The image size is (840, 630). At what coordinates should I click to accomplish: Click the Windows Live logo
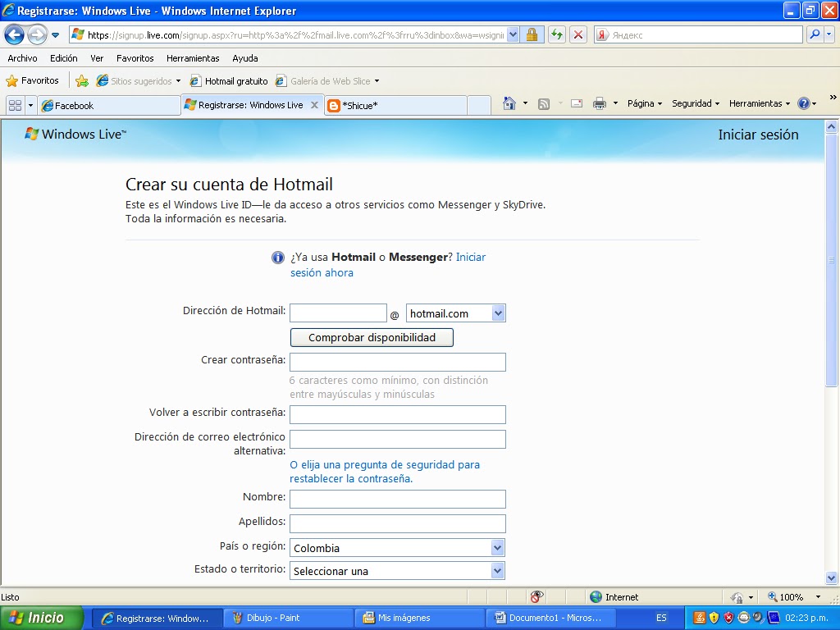75,134
